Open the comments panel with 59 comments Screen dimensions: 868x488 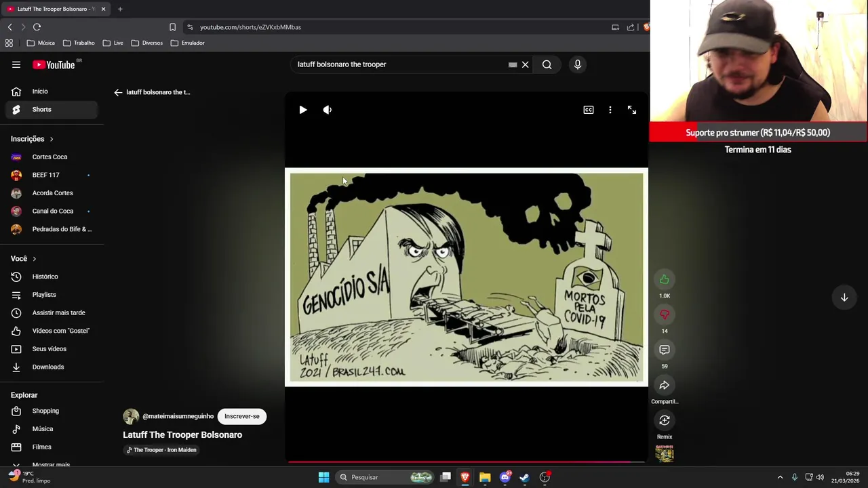665,350
